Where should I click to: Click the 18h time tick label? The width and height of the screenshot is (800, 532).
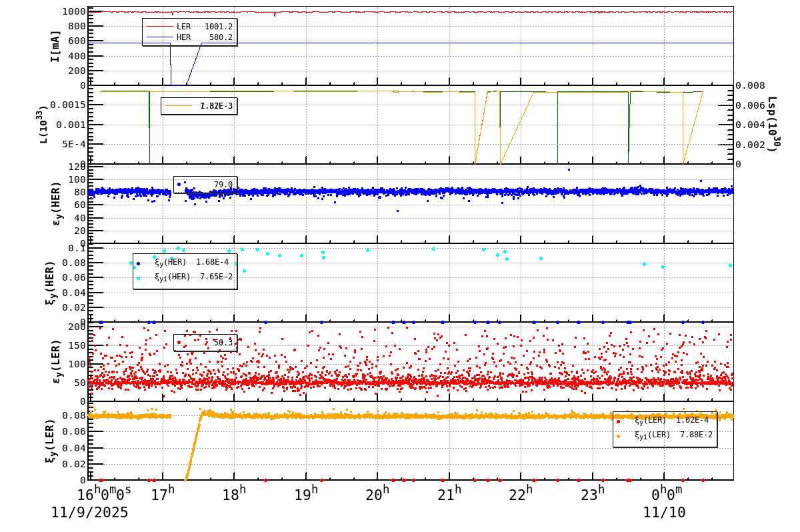[234, 495]
